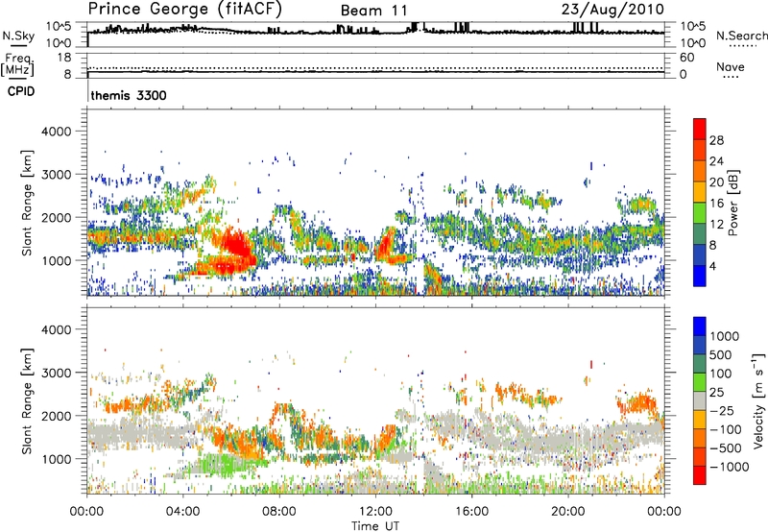Click the 'Power [dB]' colorbar label
This screenshot has width=768, height=532.
(732, 203)
